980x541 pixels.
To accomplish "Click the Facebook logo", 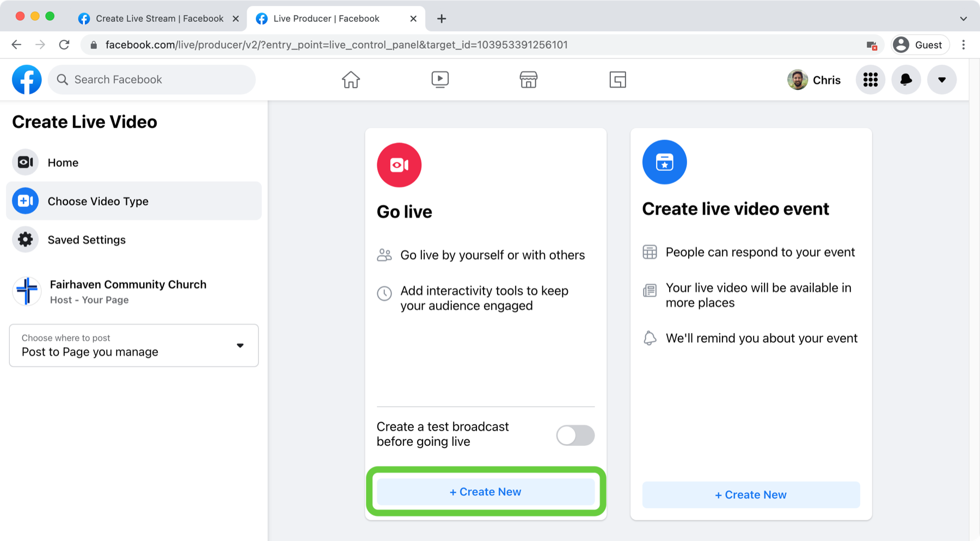I will (27, 79).
